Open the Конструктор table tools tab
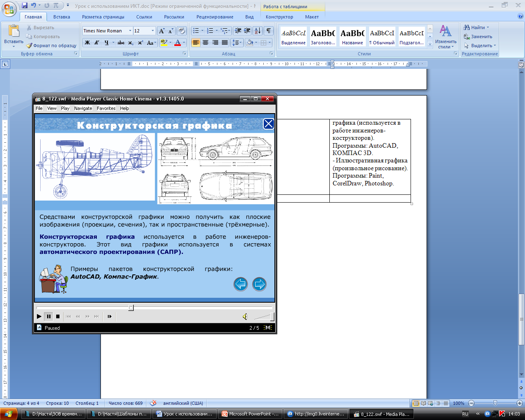 pos(279,17)
